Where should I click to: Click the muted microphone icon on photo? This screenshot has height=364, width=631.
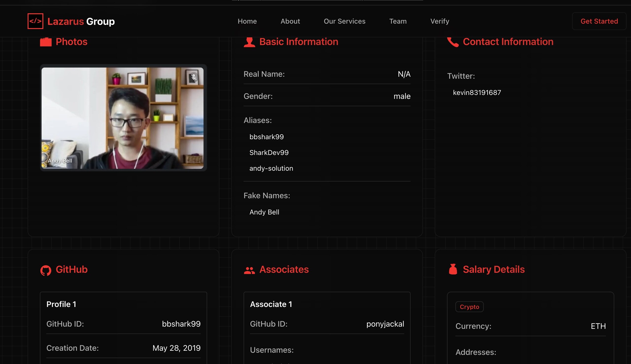coord(194,77)
